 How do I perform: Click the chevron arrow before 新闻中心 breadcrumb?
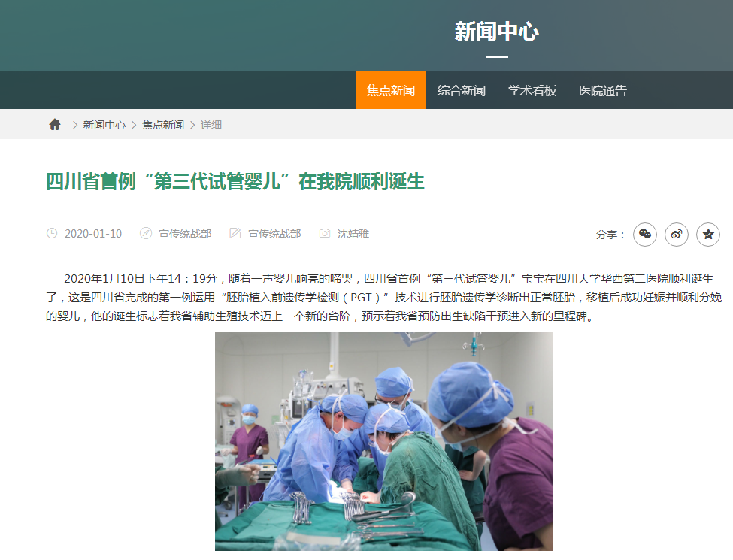click(74, 125)
